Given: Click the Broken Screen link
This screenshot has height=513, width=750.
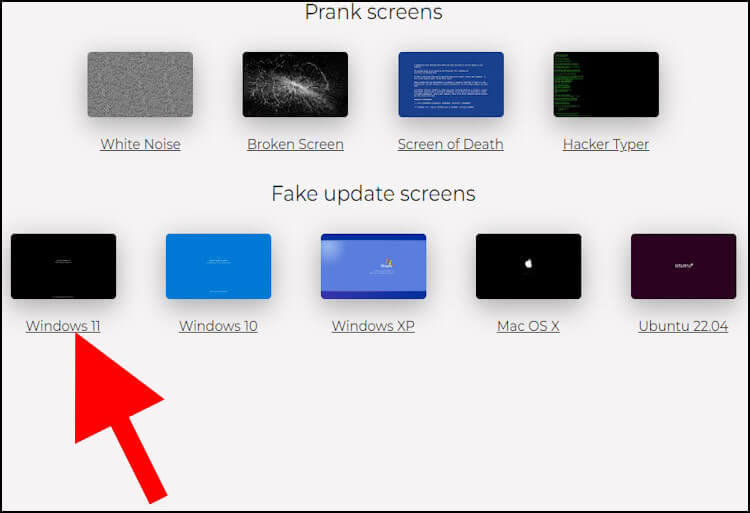Looking at the screenshot, I should pyautogui.click(x=295, y=144).
